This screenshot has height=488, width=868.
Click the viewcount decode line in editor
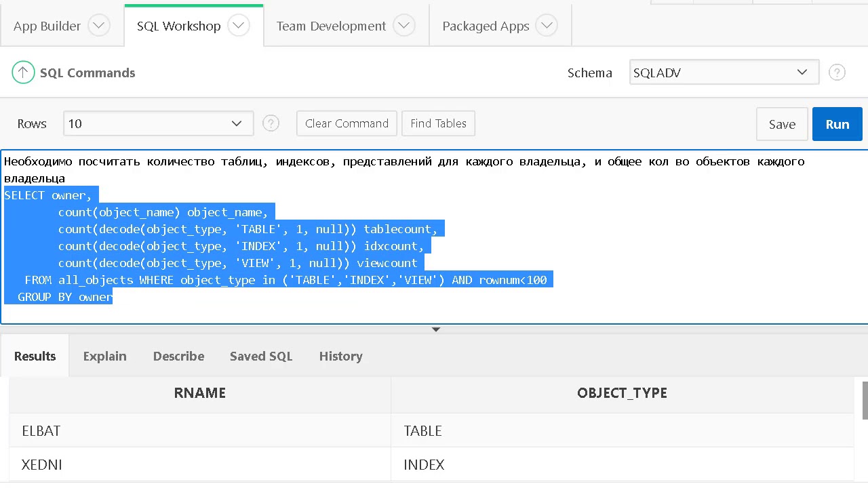[237, 263]
